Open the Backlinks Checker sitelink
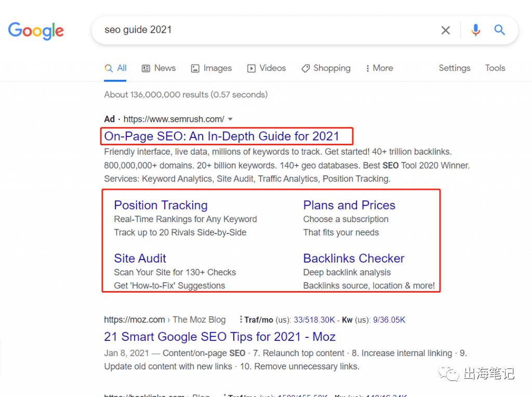 [x=354, y=258]
